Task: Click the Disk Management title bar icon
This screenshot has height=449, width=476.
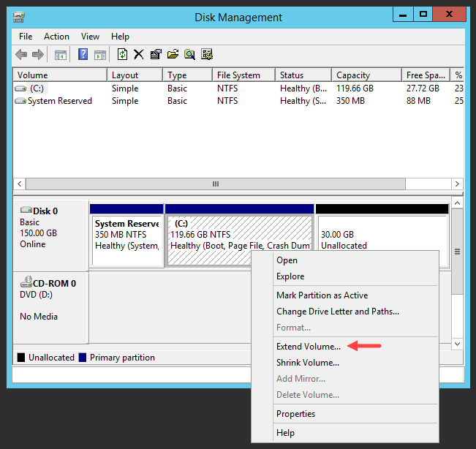Action: 19,17
